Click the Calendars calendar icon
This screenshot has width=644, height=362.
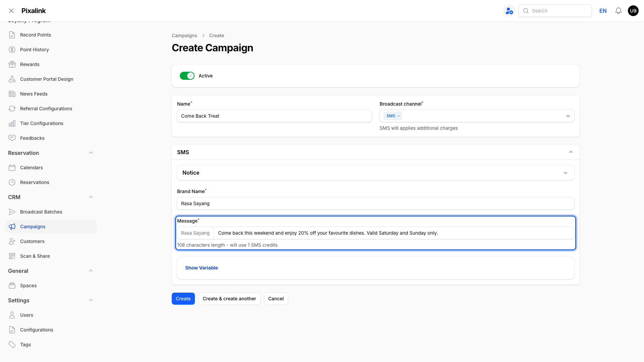pos(12,168)
